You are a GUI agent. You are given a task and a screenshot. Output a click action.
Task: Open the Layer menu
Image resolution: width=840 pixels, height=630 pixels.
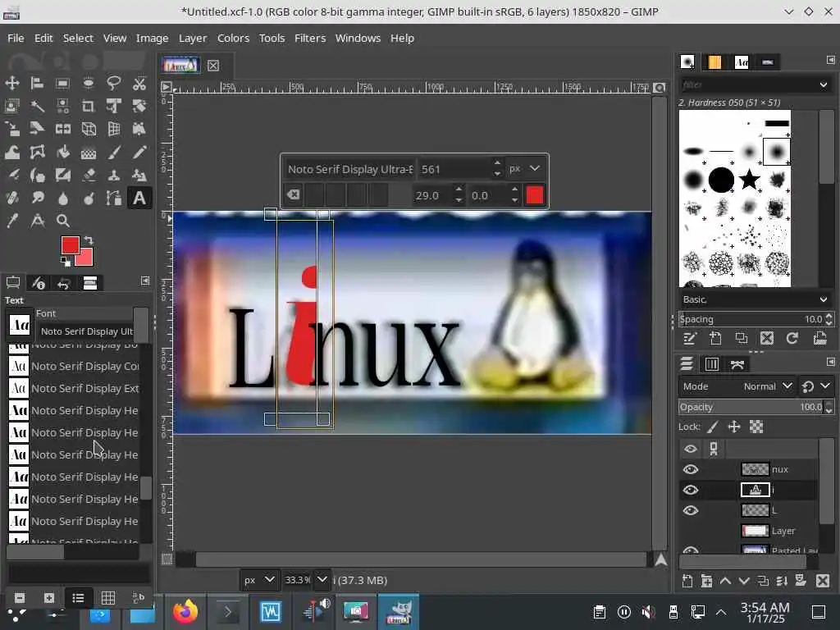point(193,38)
